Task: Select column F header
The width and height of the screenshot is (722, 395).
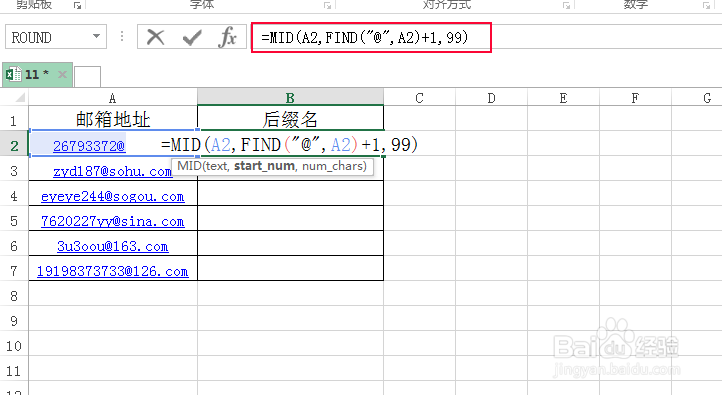Action: [x=635, y=97]
